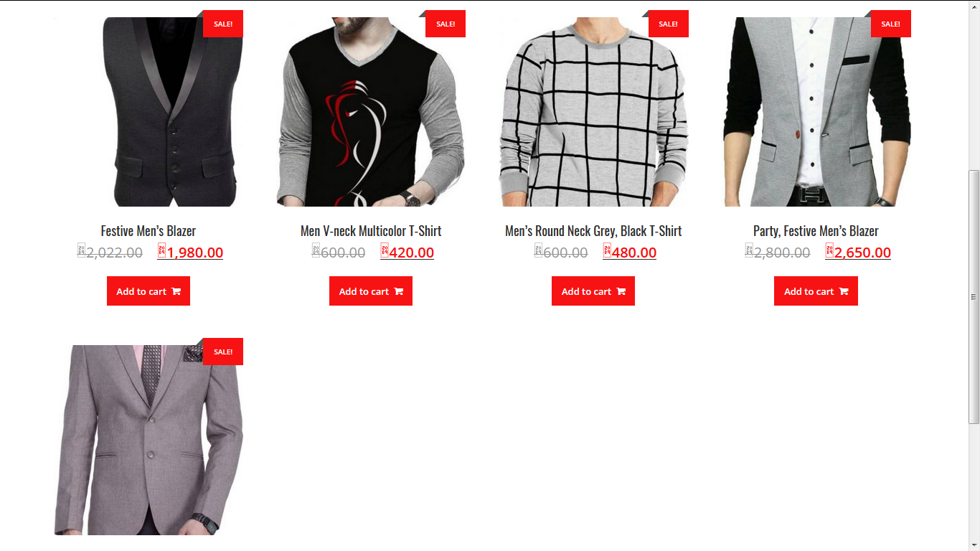Image resolution: width=980 pixels, height=551 pixels.
Task: Click the SALE! badge on the V-neck T-shirt
Action: click(x=446, y=24)
